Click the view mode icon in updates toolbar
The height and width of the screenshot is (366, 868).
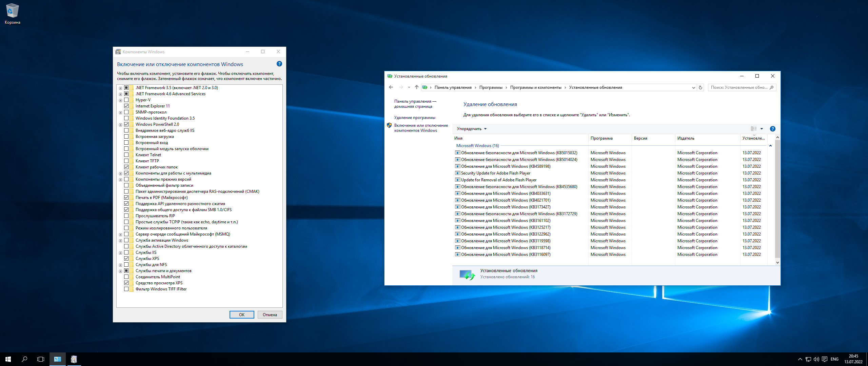[x=754, y=129]
